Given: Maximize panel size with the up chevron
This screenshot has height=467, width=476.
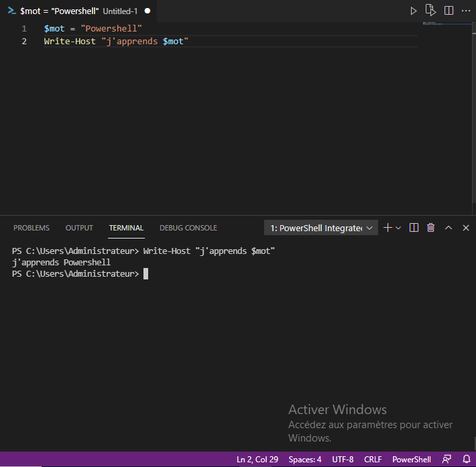Looking at the screenshot, I should pos(449,228).
